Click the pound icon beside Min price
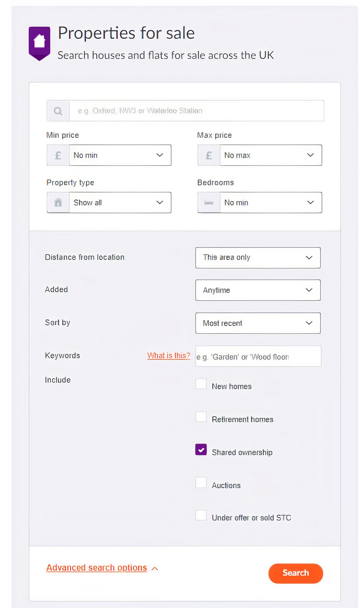 click(x=58, y=155)
